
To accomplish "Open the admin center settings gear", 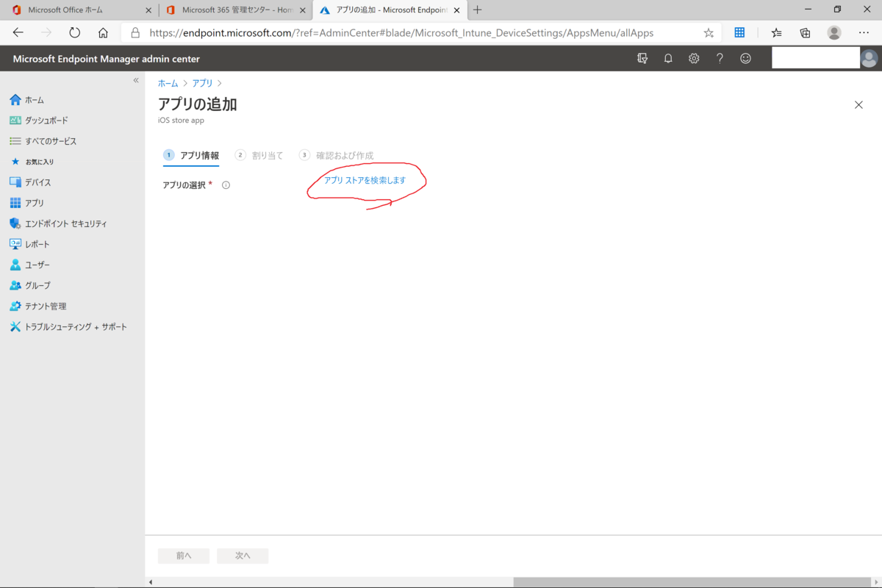I will [694, 58].
